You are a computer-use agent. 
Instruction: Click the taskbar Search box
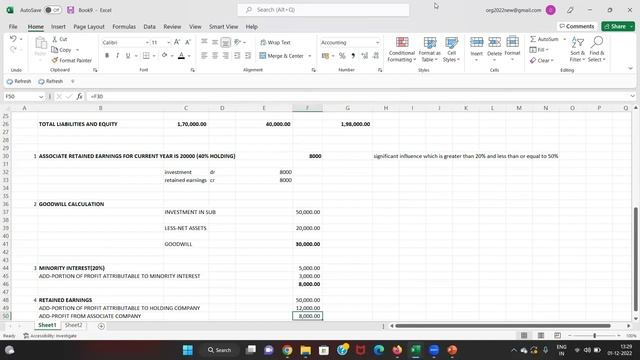point(220,350)
